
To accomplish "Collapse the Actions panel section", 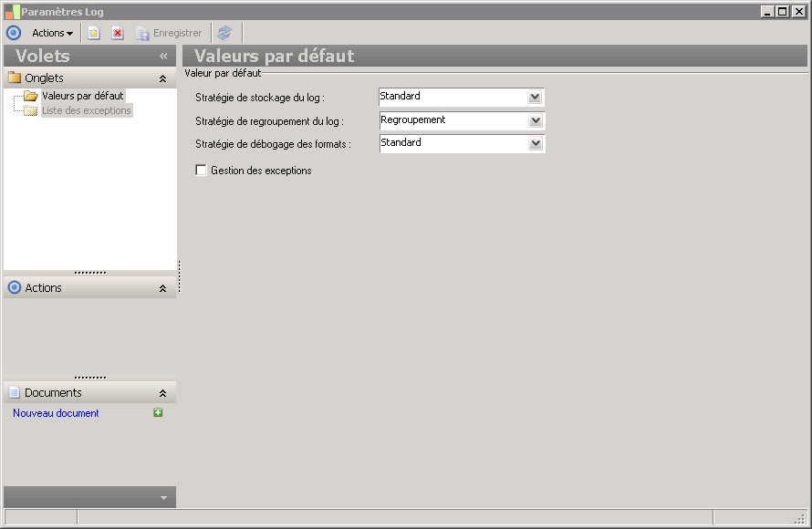I will (x=162, y=288).
